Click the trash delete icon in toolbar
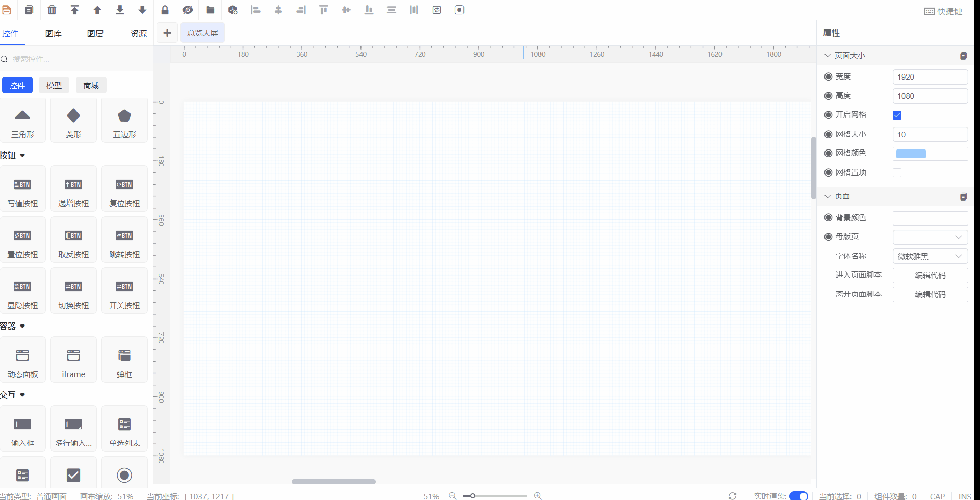The width and height of the screenshot is (980, 500). click(52, 10)
